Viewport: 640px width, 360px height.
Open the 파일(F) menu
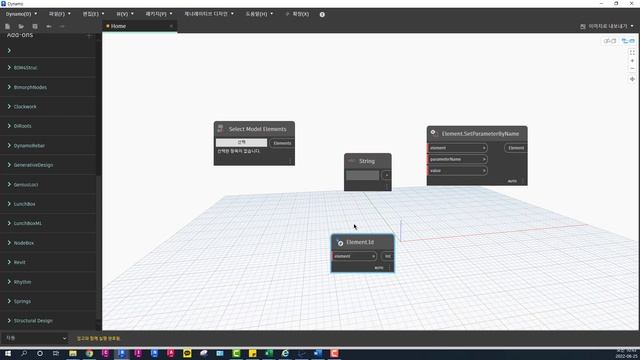[60, 14]
